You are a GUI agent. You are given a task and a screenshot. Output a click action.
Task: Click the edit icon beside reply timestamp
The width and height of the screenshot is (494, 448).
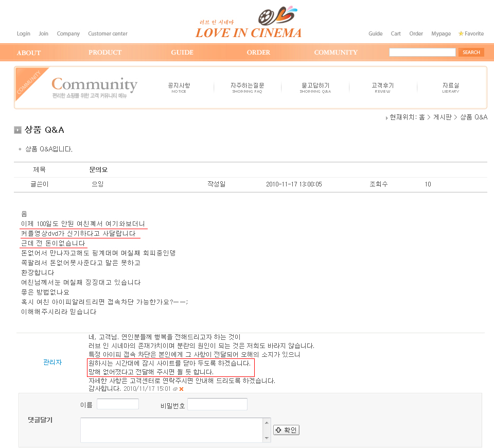pyautogui.click(x=175, y=389)
